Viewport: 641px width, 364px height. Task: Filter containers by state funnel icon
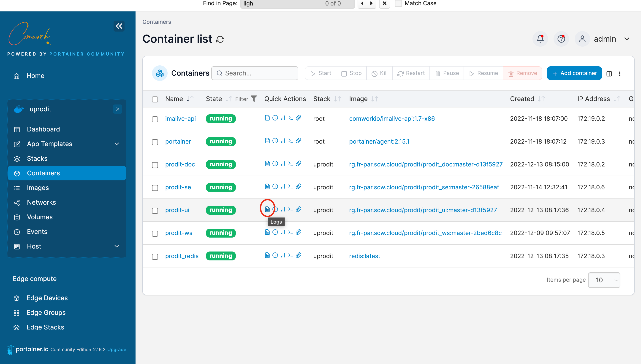point(254,99)
